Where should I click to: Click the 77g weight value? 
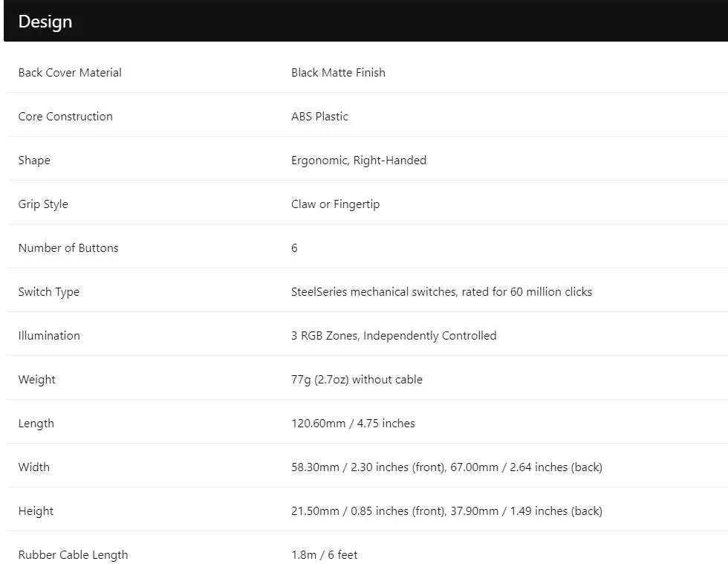click(x=357, y=379)
